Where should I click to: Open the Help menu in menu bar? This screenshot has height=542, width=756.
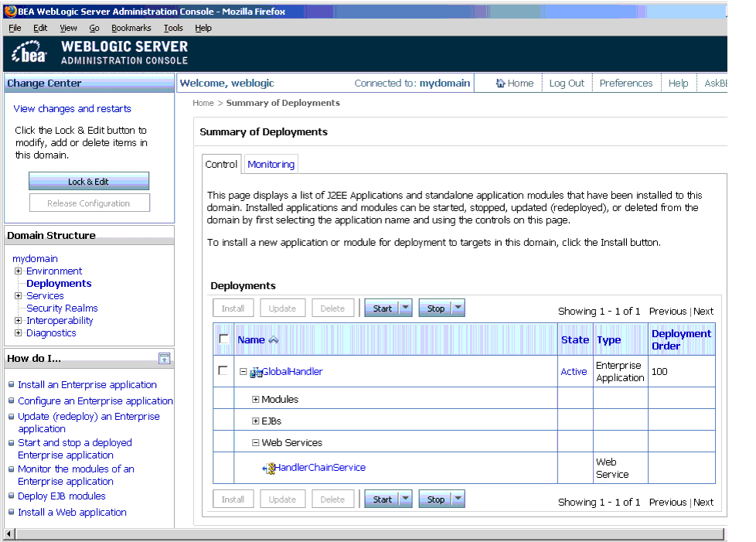pyautogui.click(x=203, y=28)
